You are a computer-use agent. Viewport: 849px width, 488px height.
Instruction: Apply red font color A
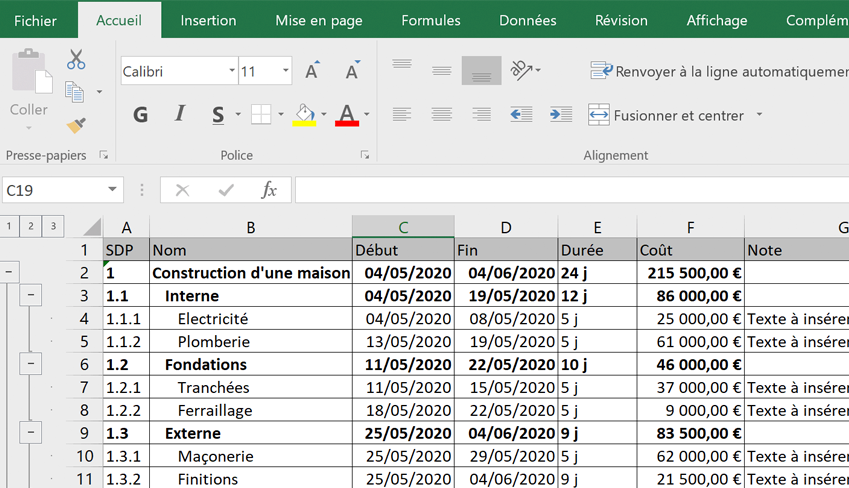(347, 114)
